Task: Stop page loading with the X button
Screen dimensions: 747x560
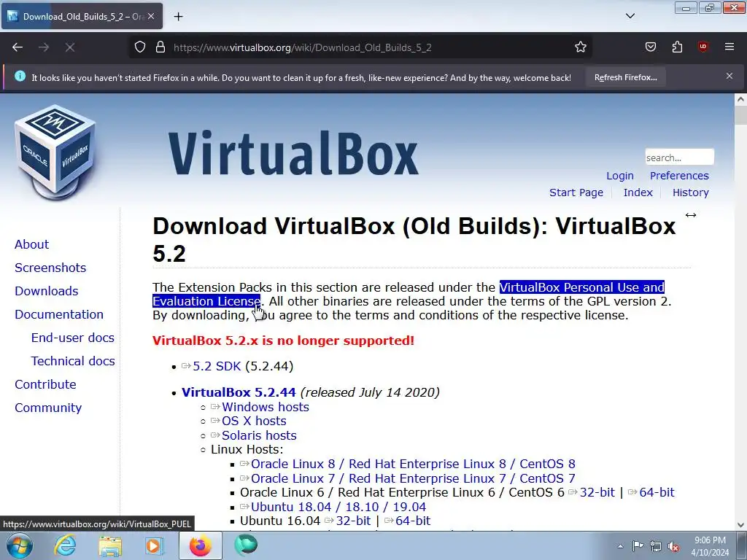Action: click(70, 47)
